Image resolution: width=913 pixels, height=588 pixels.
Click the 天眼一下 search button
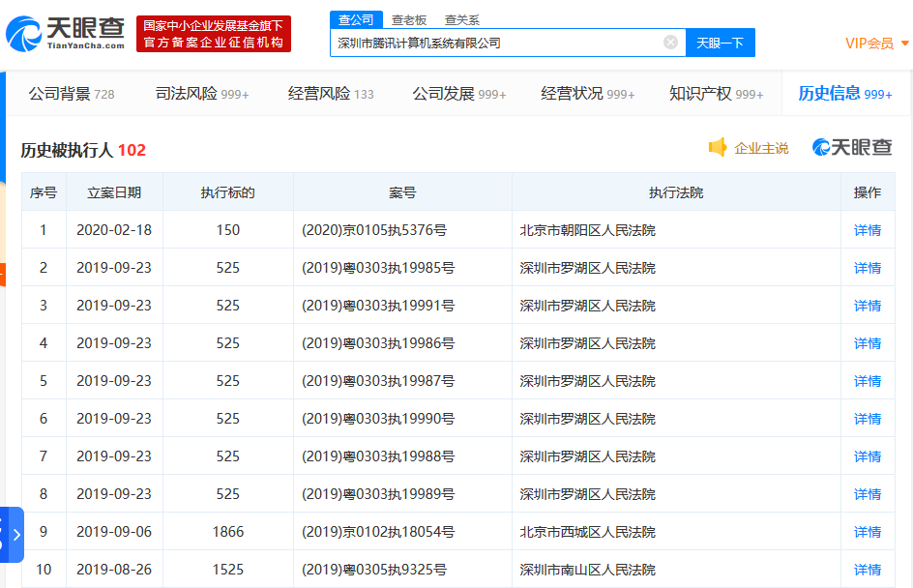(x=721, y=43)
